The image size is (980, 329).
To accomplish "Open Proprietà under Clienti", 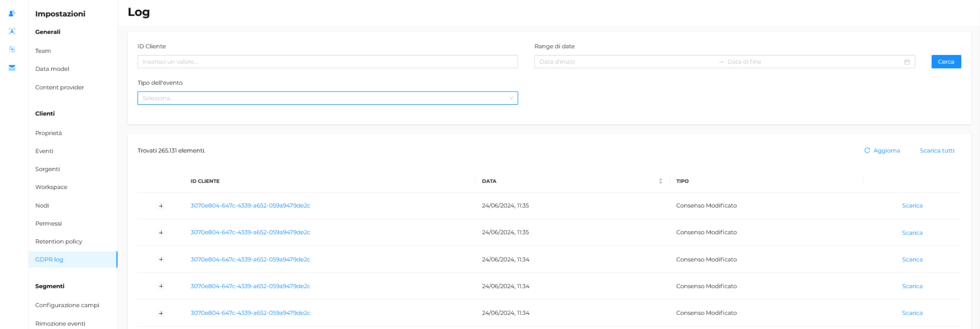I will pos(48,133).
